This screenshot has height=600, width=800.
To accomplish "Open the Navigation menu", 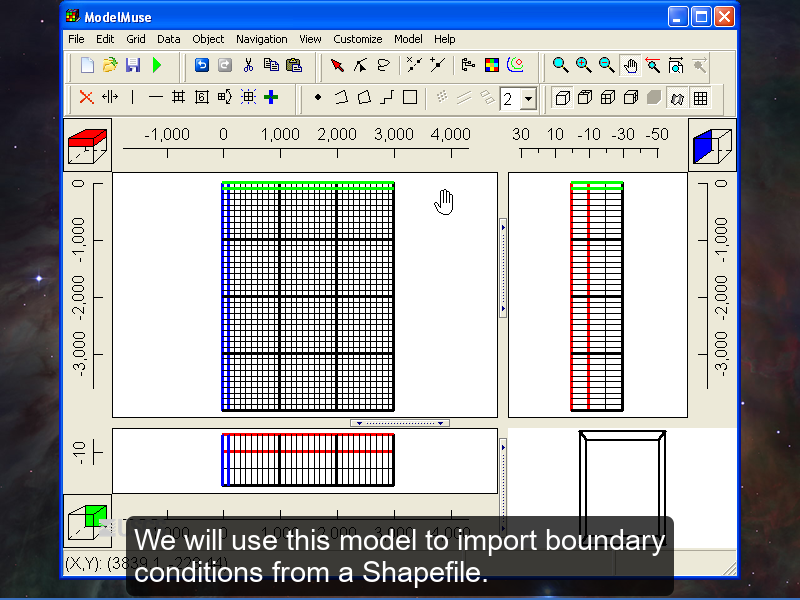I will point(262,39).
